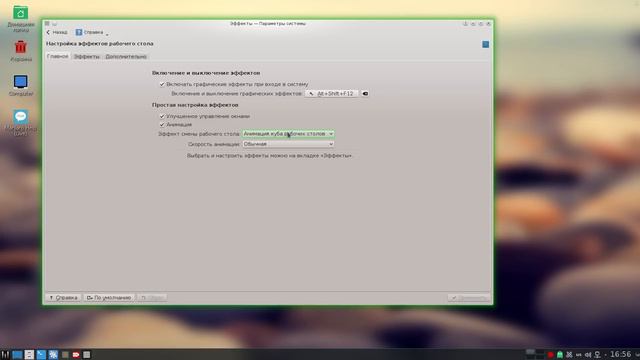Screen dimensions: 640x360
Task: Click the clock showing 16:56
Action: (620, 354)
